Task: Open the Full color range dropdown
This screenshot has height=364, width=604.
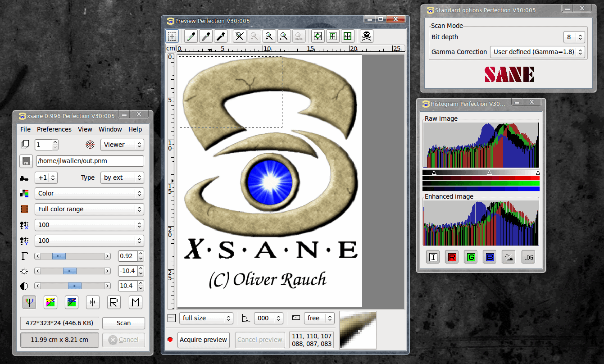Action: pos(89,209)
